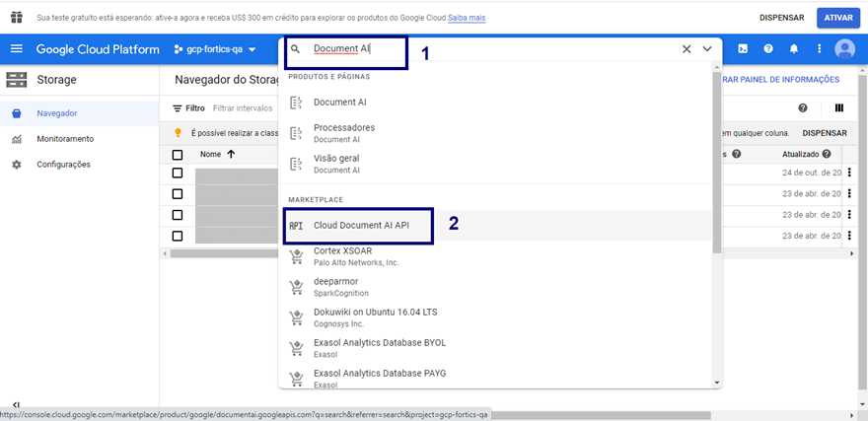The image size is (868, 421).
Task: Open row menu for fourth bucket row
Action: [849, 236]
